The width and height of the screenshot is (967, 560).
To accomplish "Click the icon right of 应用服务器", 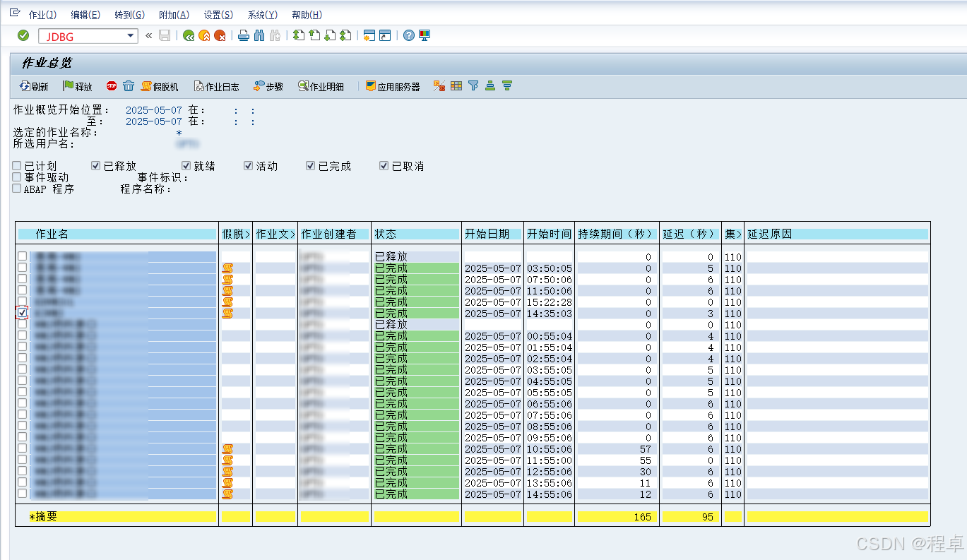I will click(439, 85).
